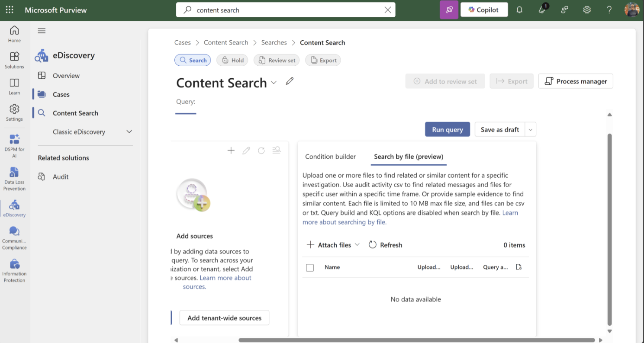Open the header settings gear

pyautogui.click(x=587, y=10)
